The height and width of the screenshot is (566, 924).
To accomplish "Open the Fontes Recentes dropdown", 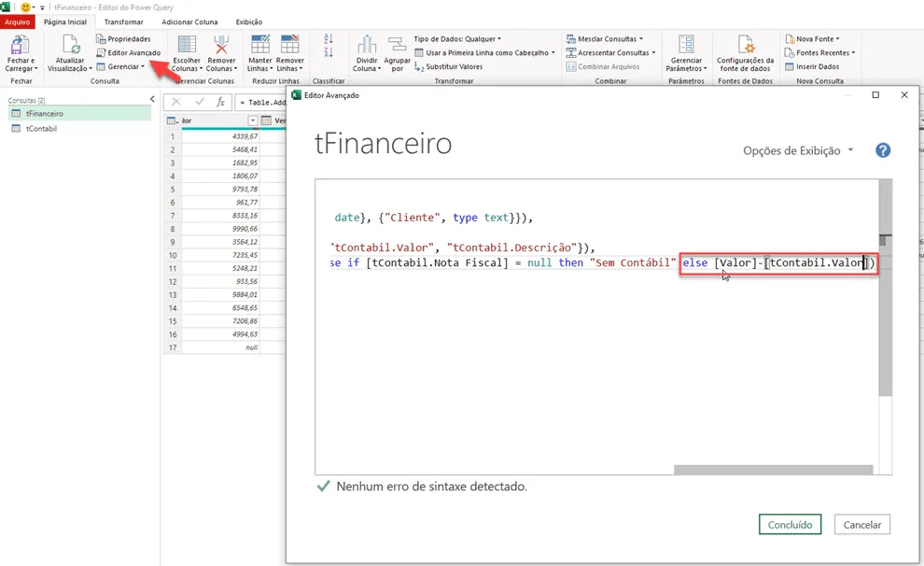I will pos(819,52).
